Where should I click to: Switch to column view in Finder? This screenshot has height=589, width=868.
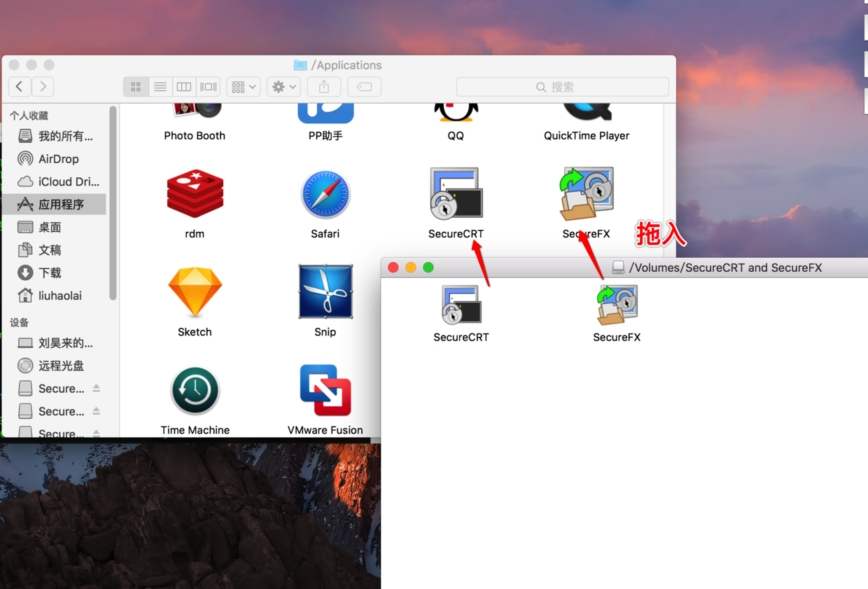(x=184, y=87)
